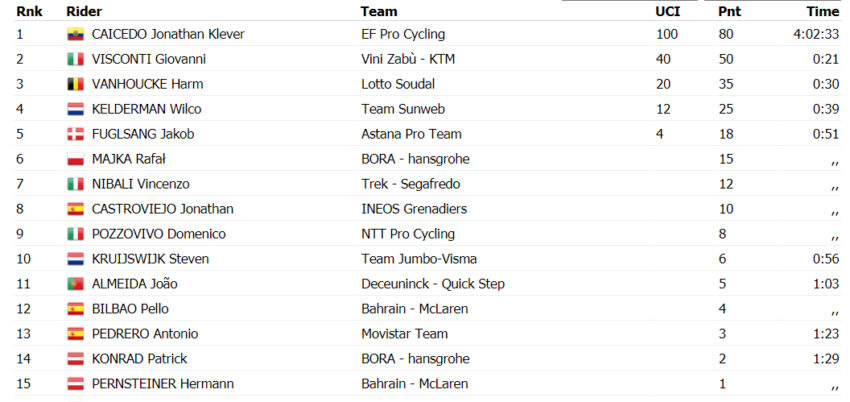Open rider CAICEDO Jonathan Klever
The image size is (850, 402).
click(168, 34)
